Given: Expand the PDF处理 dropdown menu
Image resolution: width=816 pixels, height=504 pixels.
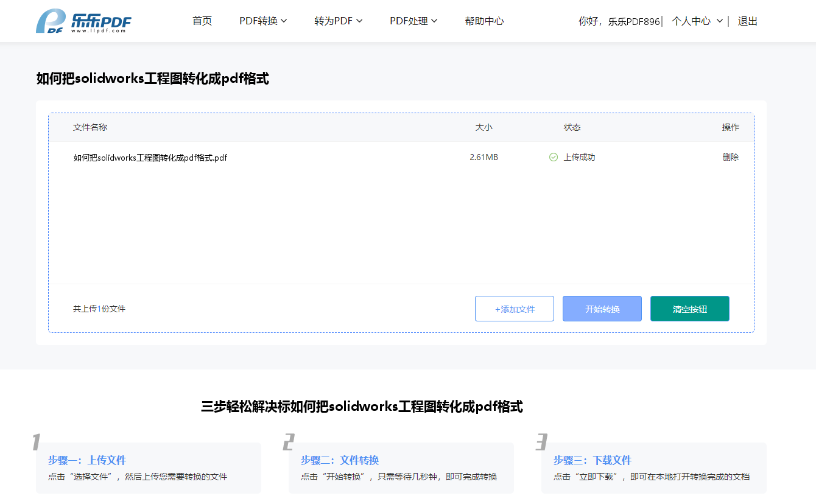Looking at the screenshot, I should pos(413,21).
